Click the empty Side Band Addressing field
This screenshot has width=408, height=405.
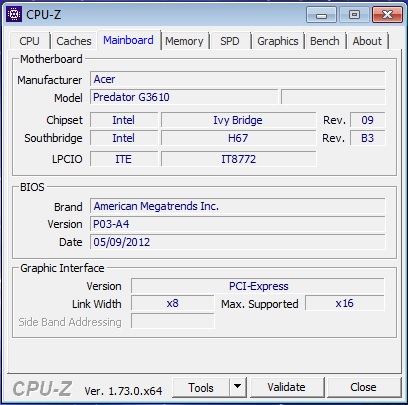(x=172, y=321)
